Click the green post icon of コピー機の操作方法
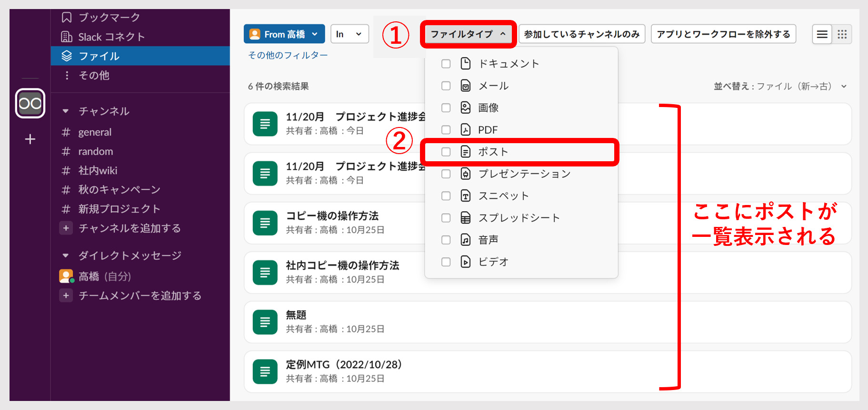Image resolution: width=868 pixels, height=410 pixels. (x=265, y=223)
